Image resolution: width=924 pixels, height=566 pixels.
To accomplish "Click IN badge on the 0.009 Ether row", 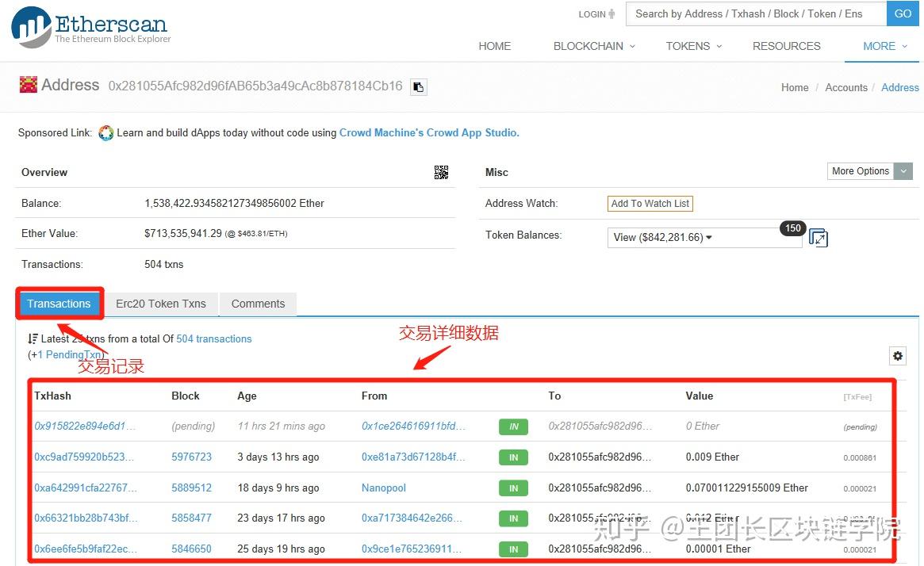I will [x=513, y=457].
